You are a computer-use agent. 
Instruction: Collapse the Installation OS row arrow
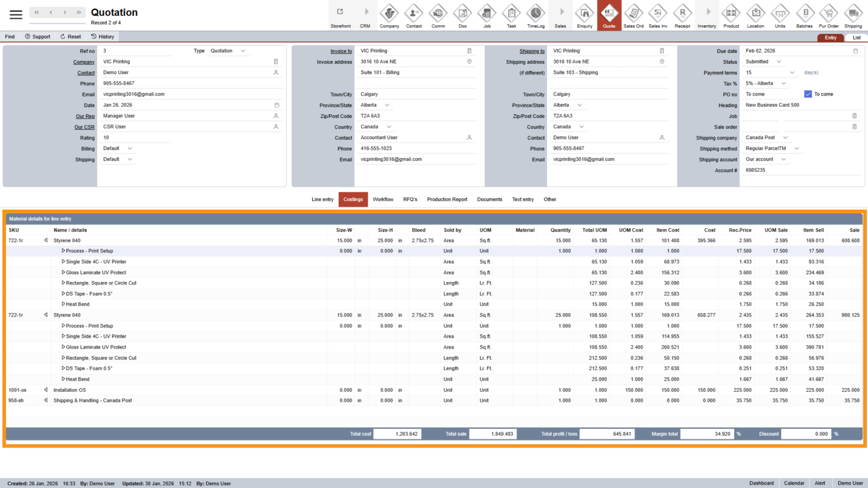click(x=45, y=390)
